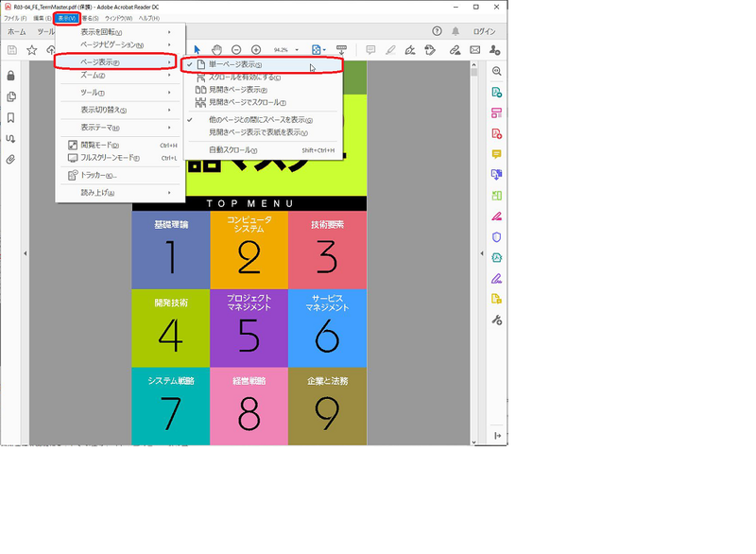Open chapter 5 プロジェクトマネジメント tile
This screenshot has width=756, height=554.
coord(249,328)
